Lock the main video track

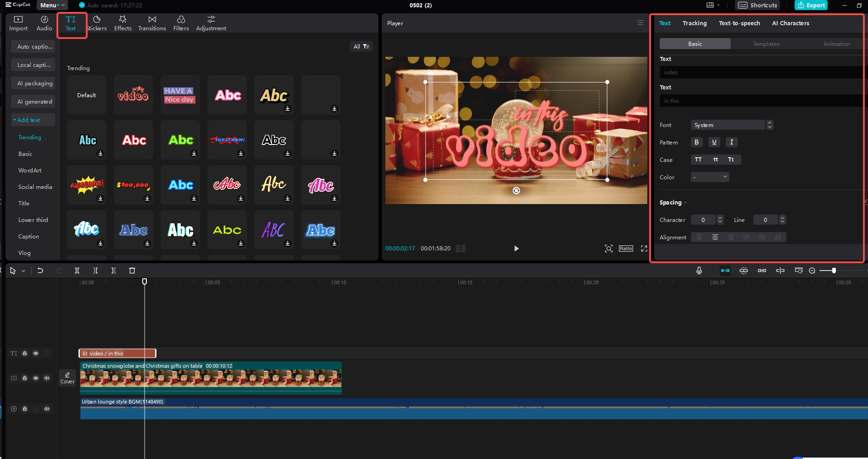click(x=25, y=378)
